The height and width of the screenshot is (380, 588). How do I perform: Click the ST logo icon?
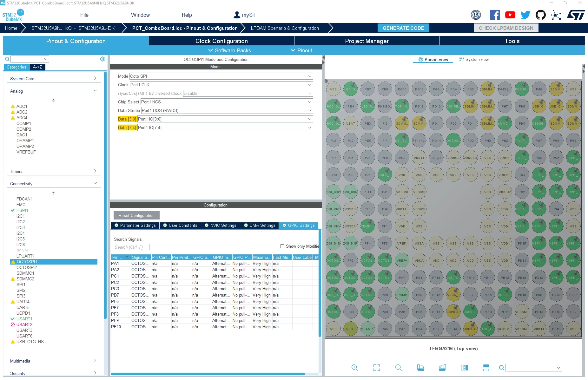[x=576, y=15]
